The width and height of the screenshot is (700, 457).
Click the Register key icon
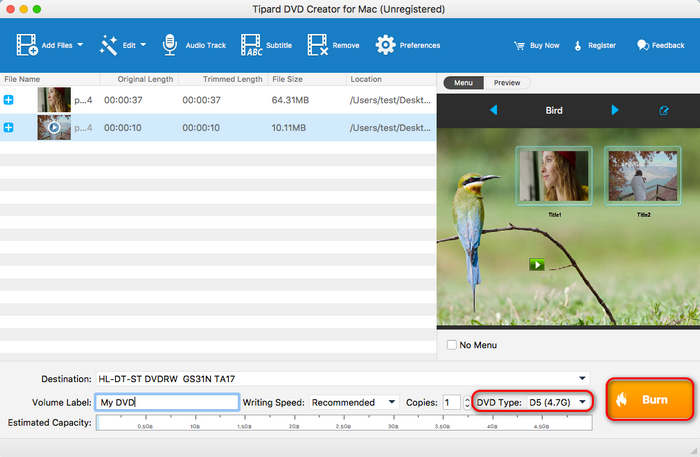point(578,46)
